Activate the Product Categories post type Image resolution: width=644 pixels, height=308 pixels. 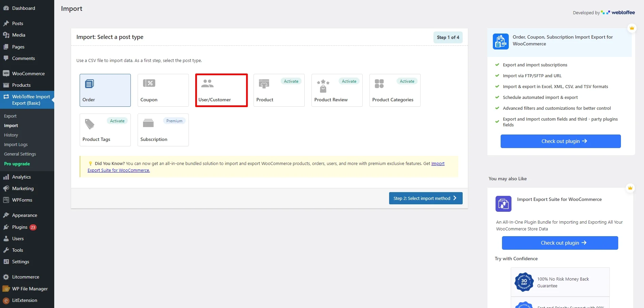[x=407, y=81]
